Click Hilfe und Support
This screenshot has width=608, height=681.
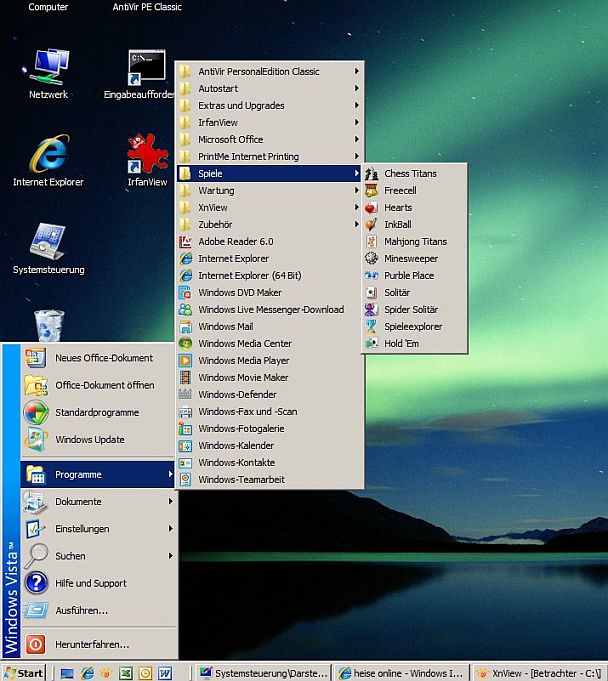pos(98,583)
